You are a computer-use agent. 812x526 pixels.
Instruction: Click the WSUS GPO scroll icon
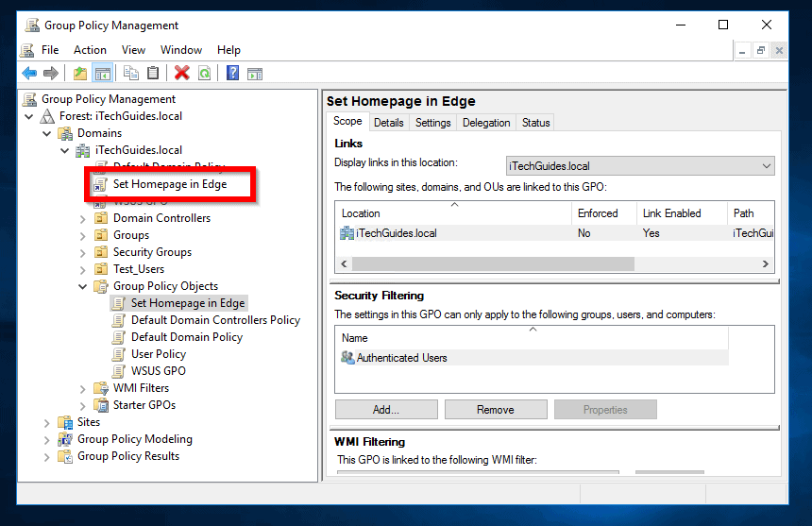pos(119,371)
